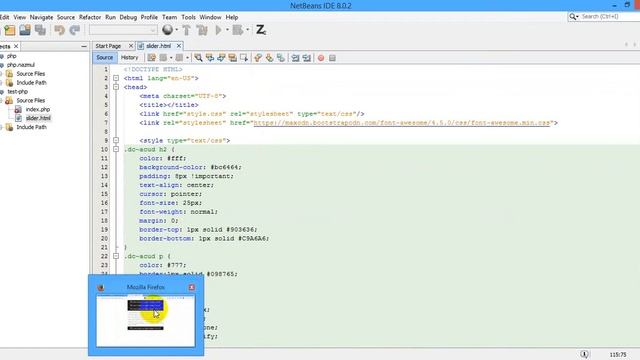Collapse the .dc-acud h2 rule fold at line 10
Viewport: 640px width, 360px height.
coord(116,149)
